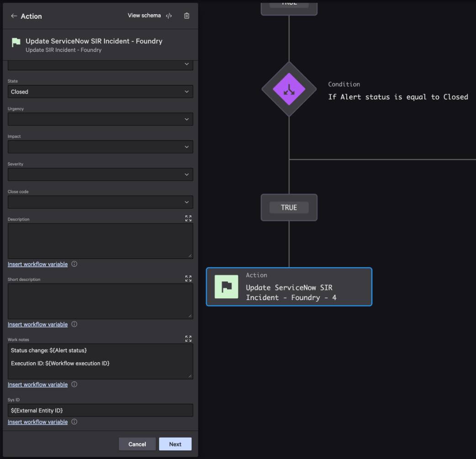Click info icon beside Sys ID's insert variable
The width and height of the screenshot is (476, 459).
click(74, 422)
